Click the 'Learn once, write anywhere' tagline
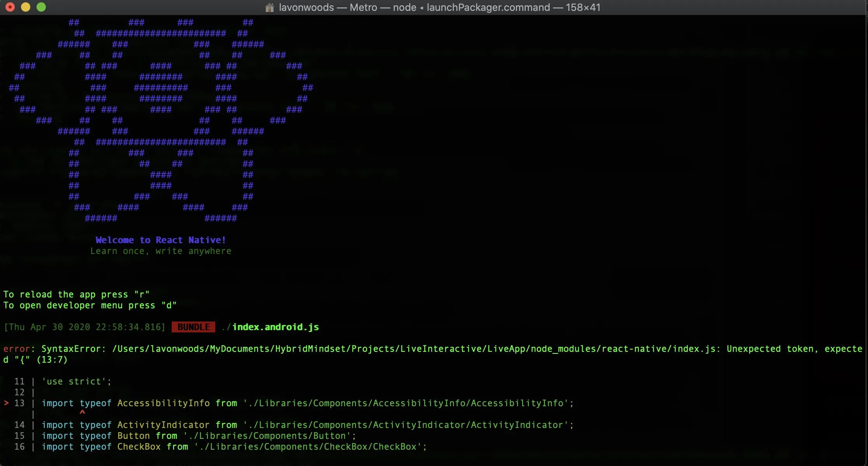 [160, 251]
